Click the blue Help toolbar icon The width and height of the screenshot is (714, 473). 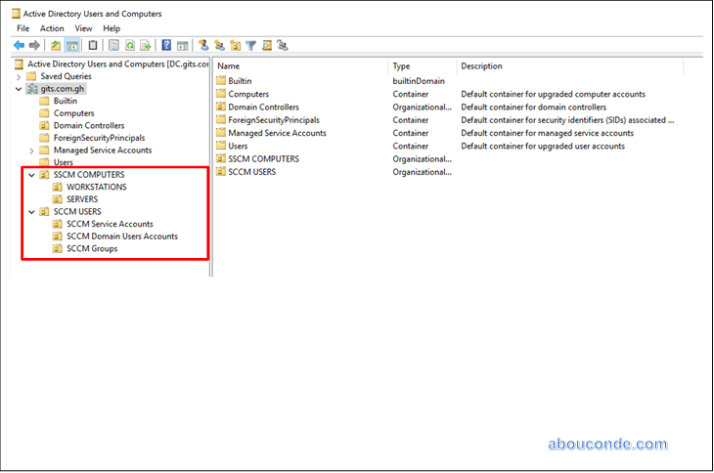pyautogui.click(x=166, y=45)
